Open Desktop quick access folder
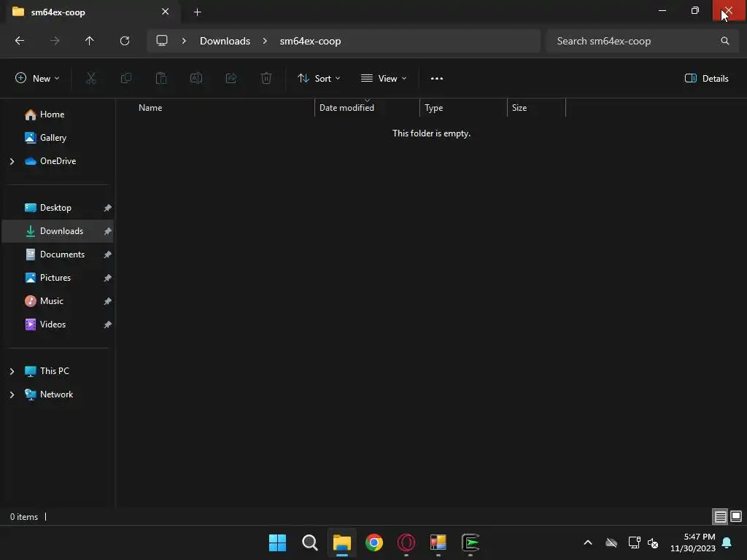 (x=57, y=208)
